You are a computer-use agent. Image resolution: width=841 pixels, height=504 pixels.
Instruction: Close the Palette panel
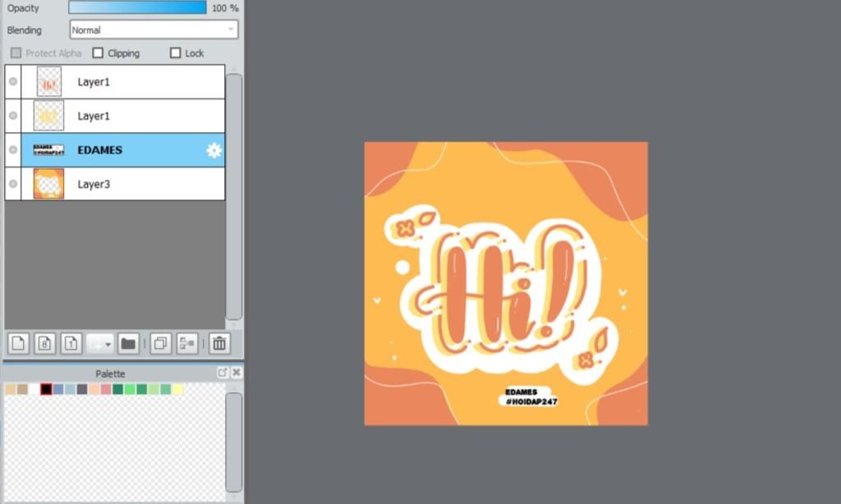pyautogui.click(x=236, y=372)
